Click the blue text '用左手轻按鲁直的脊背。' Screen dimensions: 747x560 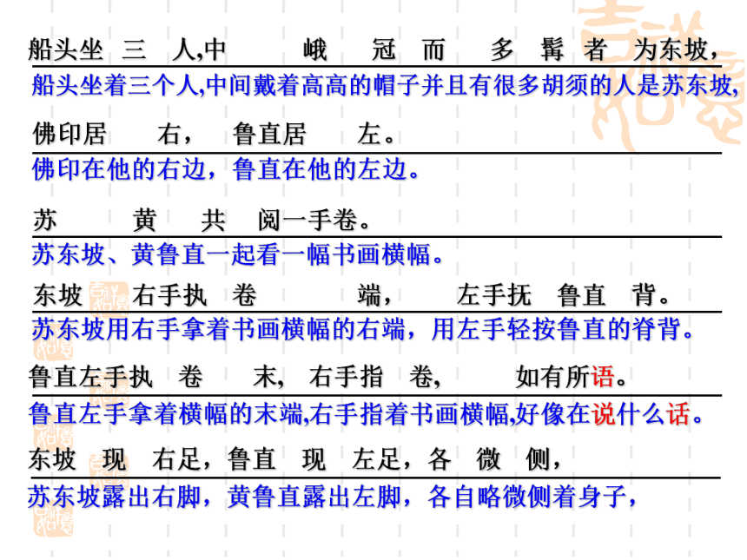point(562,330)
